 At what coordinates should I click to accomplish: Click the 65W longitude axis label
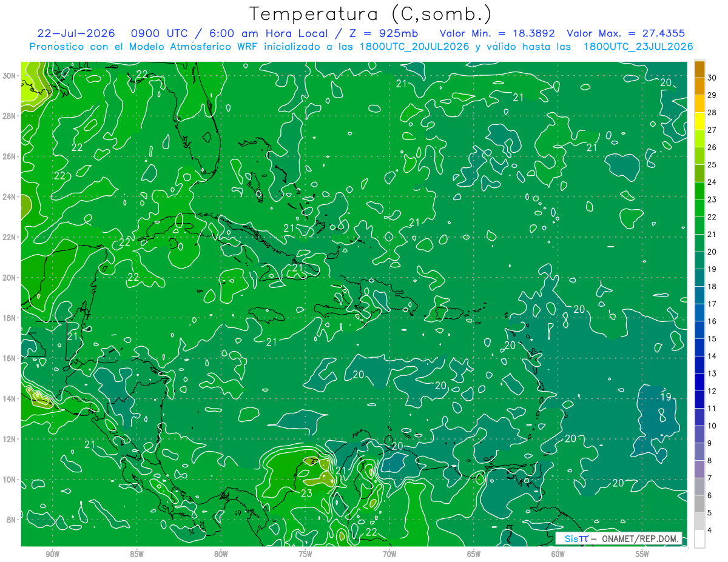474,554
